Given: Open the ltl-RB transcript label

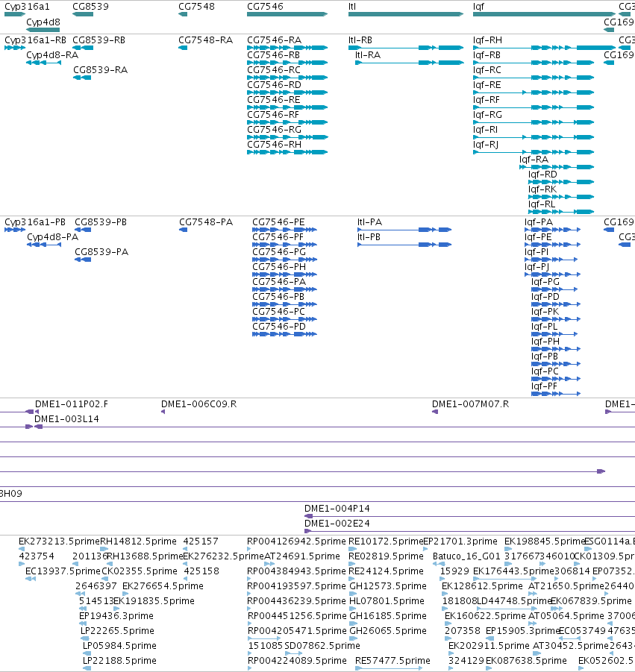Looking at the screenshot, I should pyautogui.click(x=360, y=40).
